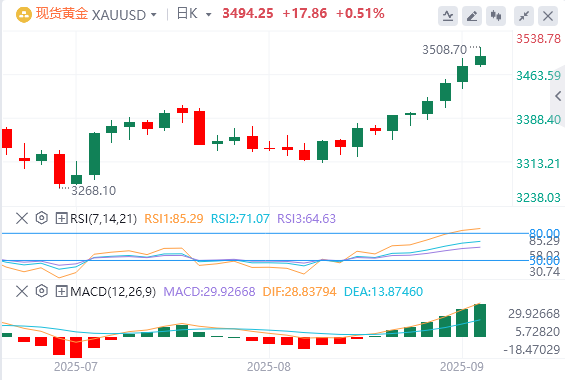
Task: Click the +17.86 price change
Action: (305, 14)
